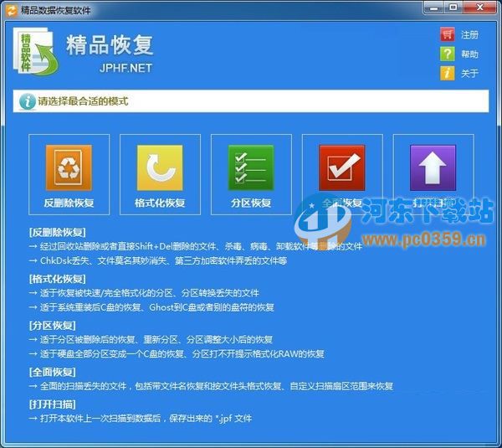Screen dimensions: 502x448
Task: Open the 帮助 help link
Action: click(x=469, y=54)
